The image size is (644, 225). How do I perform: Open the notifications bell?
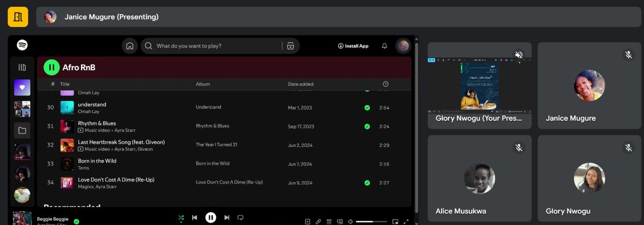click(384, 46)
